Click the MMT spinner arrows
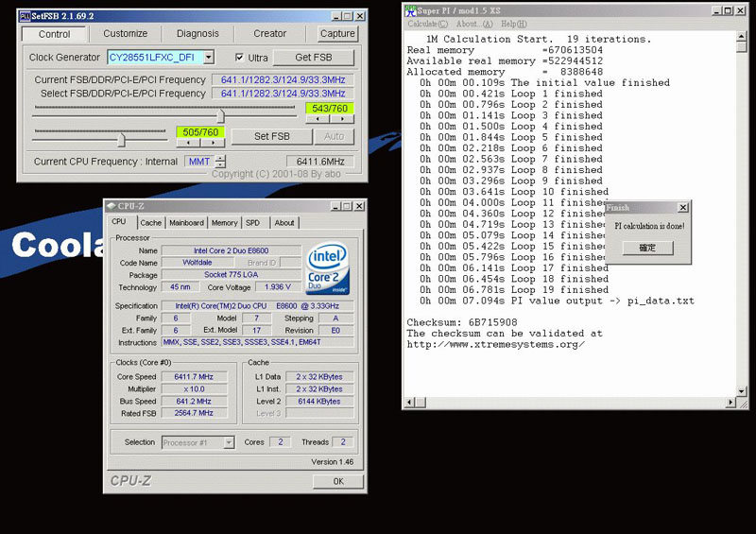This screenshot has width=756, height=534. tap(220, 162)
